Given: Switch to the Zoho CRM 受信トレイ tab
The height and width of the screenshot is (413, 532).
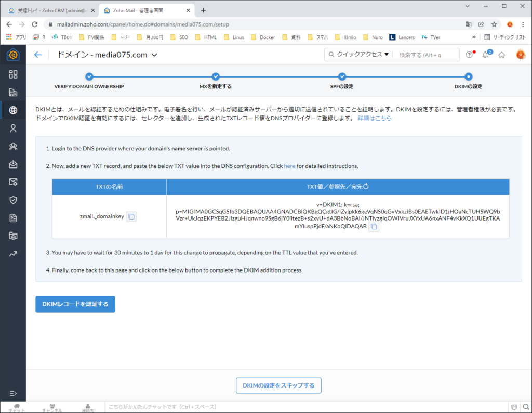Looking at the screenshot, I should click(51, 10).
